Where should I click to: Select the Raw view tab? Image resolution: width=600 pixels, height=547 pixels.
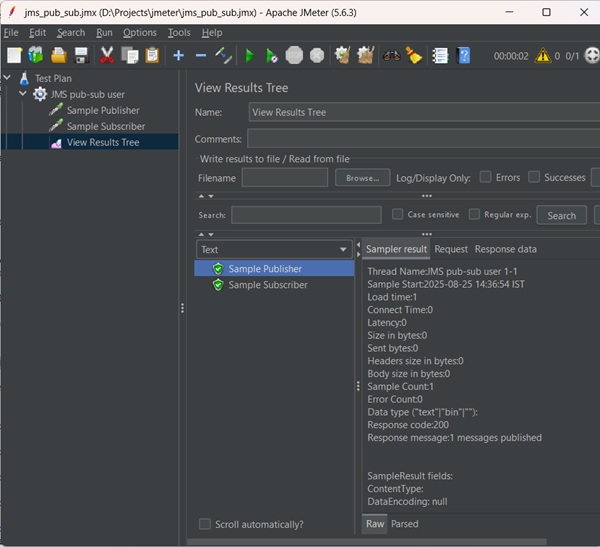click(x=375, y=524)
